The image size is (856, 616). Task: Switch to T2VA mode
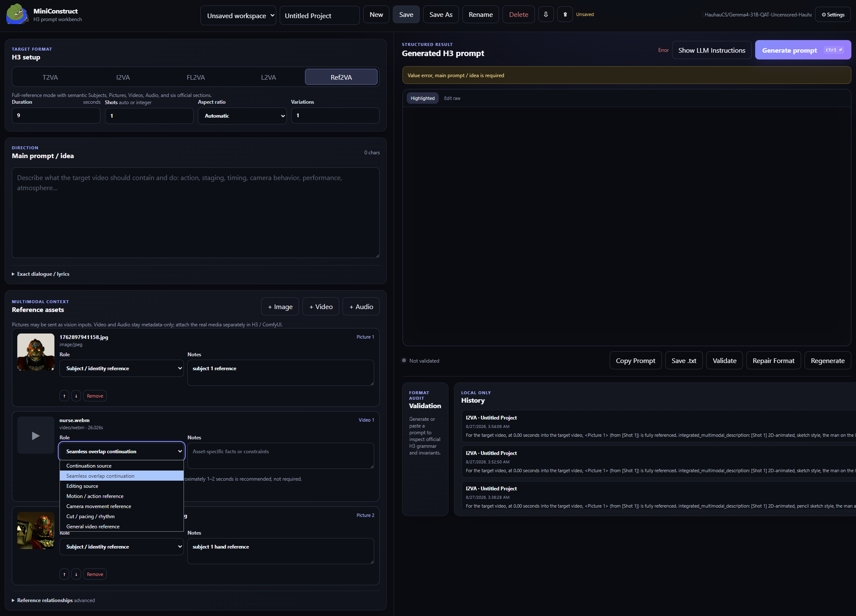[50, 77]
